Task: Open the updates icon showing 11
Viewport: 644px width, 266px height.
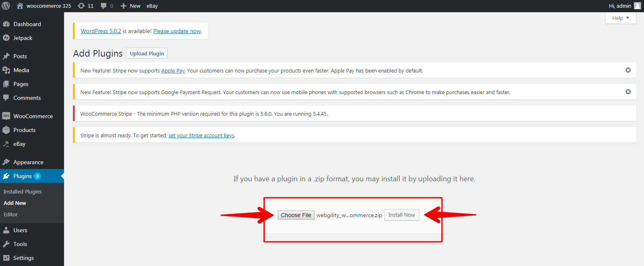Action: tap(82, 6)
